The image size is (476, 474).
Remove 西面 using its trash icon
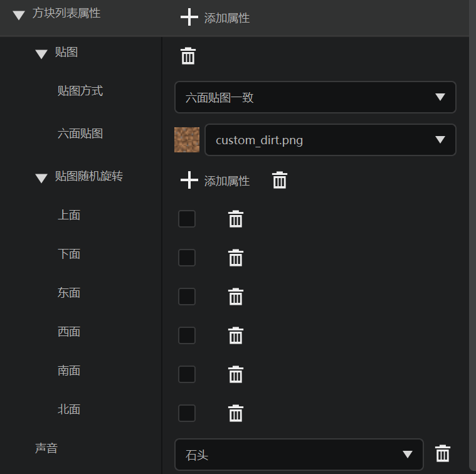tap(236, 335)
